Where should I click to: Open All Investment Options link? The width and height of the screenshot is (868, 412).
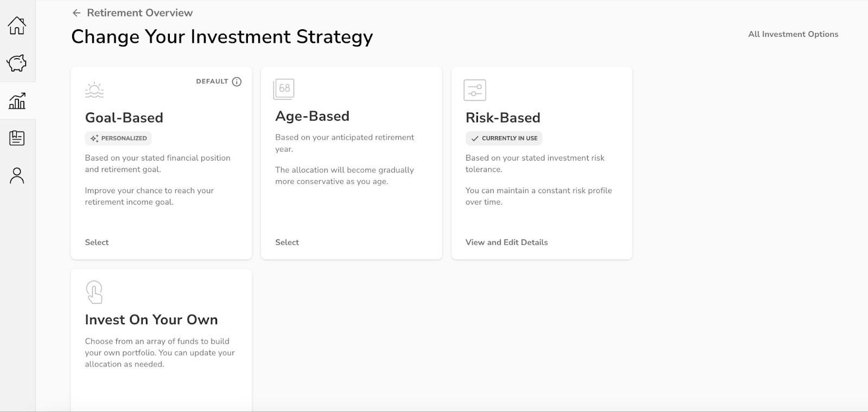793,34
